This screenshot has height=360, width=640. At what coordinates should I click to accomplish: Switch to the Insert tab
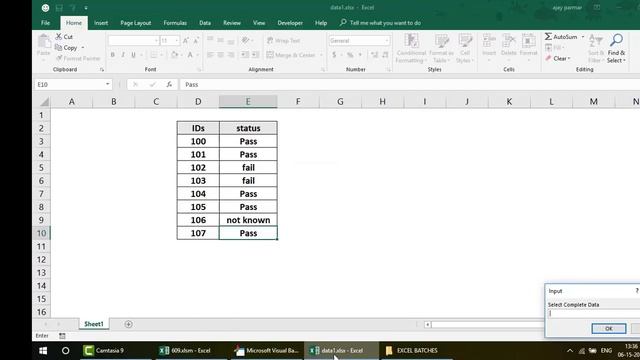click(101, 23)
